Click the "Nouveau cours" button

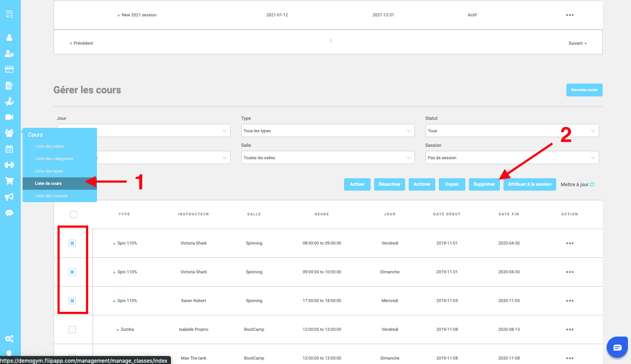point(584,90)
